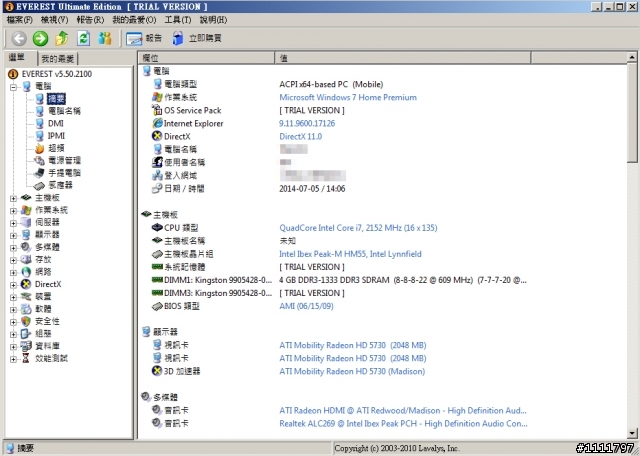The width and height of the screenshot is (640, 456).
Task: Click the scrollbar up arrow
Action: tap(632, 57)
